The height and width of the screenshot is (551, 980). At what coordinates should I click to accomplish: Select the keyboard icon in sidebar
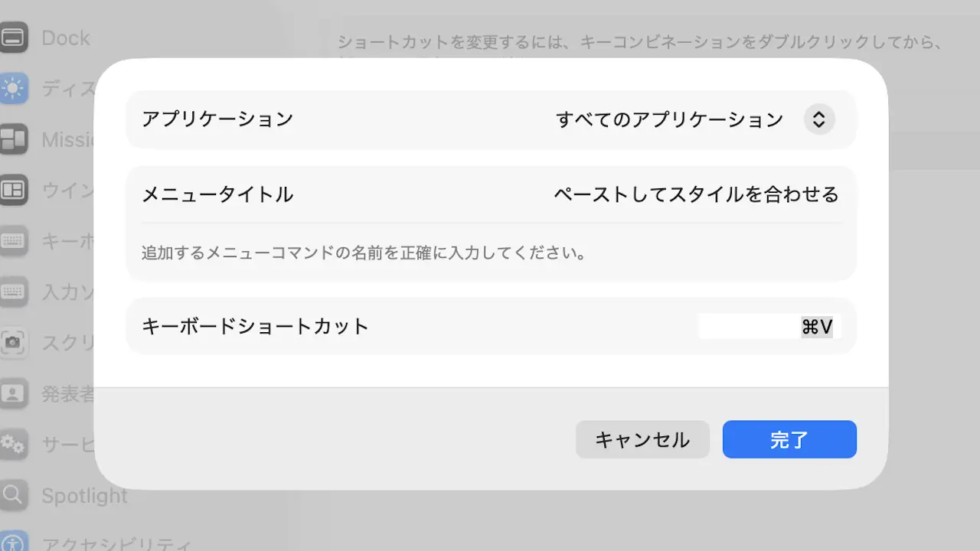(13, 241)
